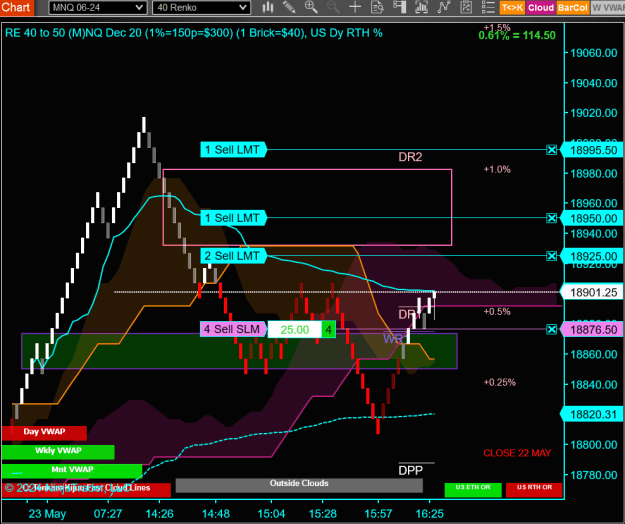
Task: Click the 19060.00 price axis label
Action: tap(594, 53)
